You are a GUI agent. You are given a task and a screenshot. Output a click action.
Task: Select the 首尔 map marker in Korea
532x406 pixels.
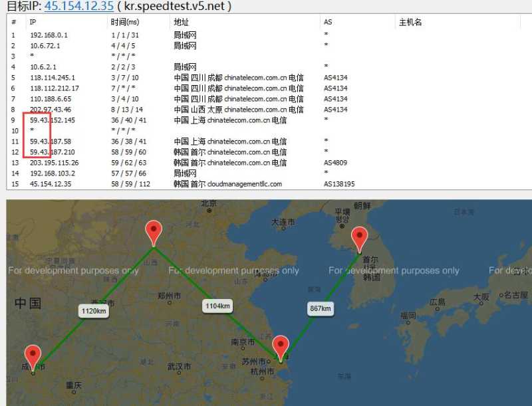pyautogui.click(x=360, y=235)
